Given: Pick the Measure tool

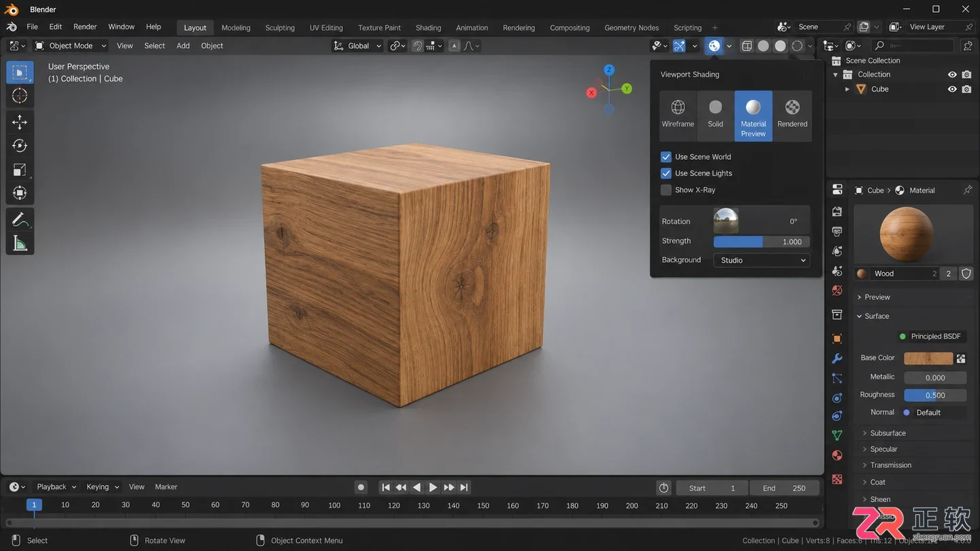Looking at the screenshot, I should click(x=20, y=244).
